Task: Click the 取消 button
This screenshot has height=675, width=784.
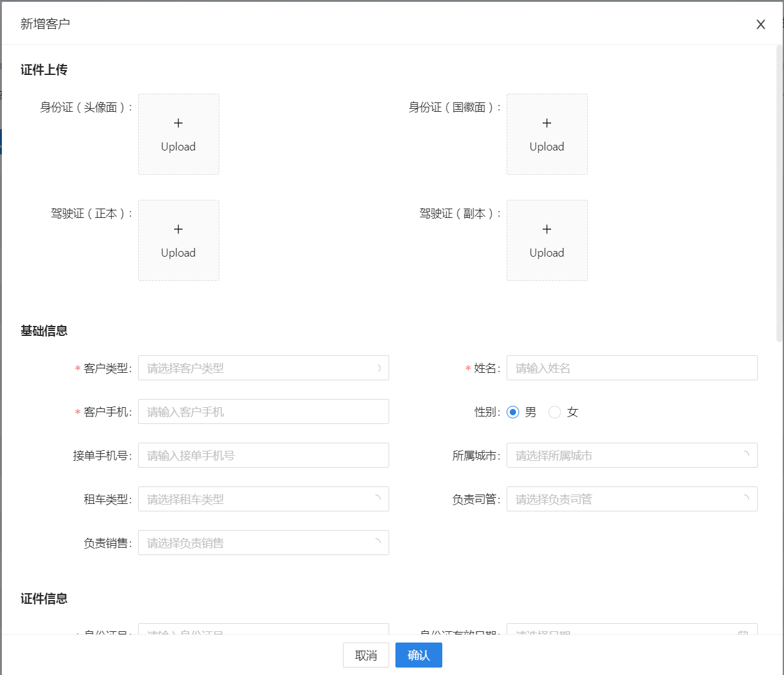Action: 365,655
